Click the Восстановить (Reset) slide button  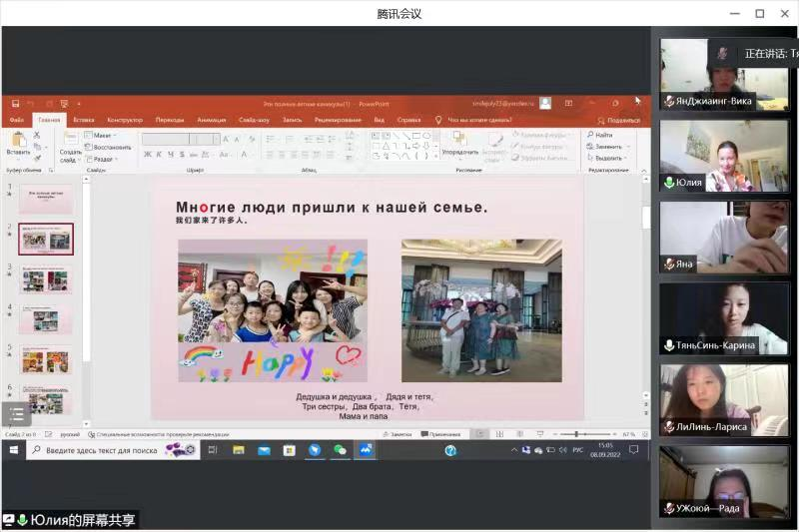click(108, 147)
